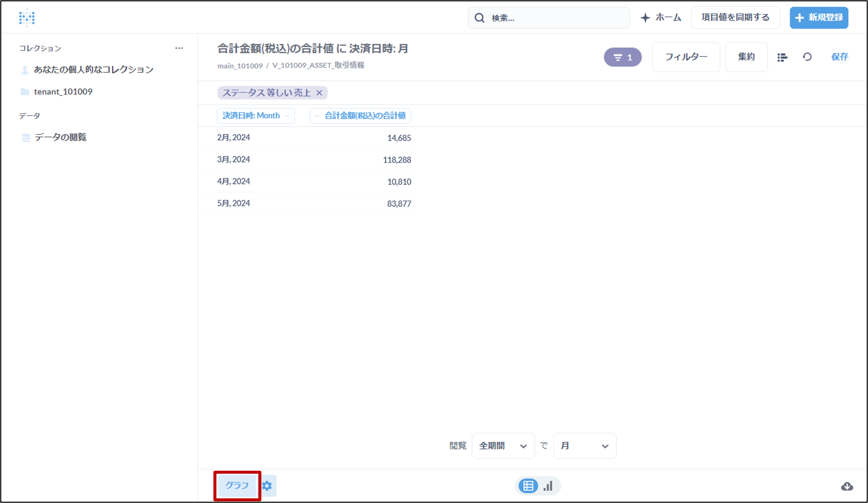
Task: Open the 合計金額(税込)の合計値 column header menu
Action: click(x=360, y=116)
